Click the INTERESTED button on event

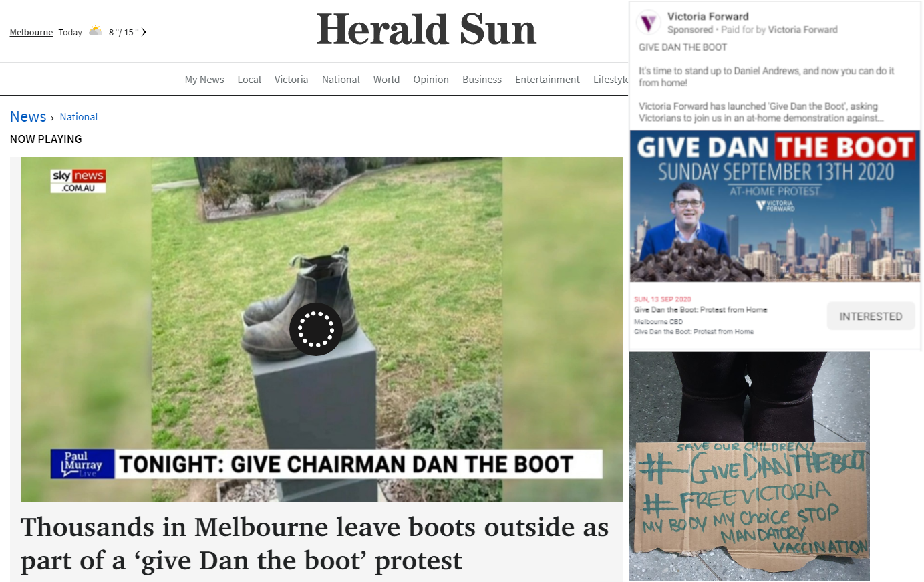click(871, 316)
